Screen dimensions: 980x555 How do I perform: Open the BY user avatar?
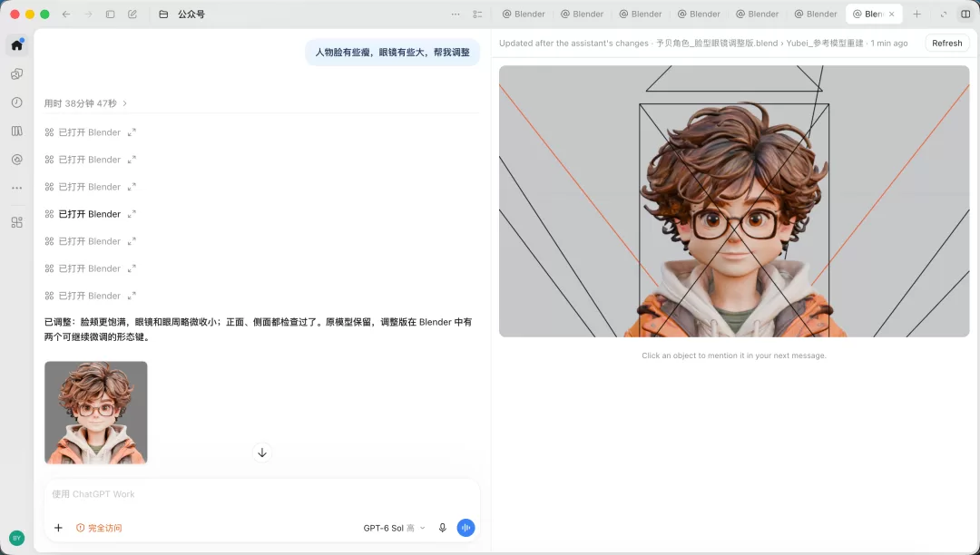click(17, 538)
